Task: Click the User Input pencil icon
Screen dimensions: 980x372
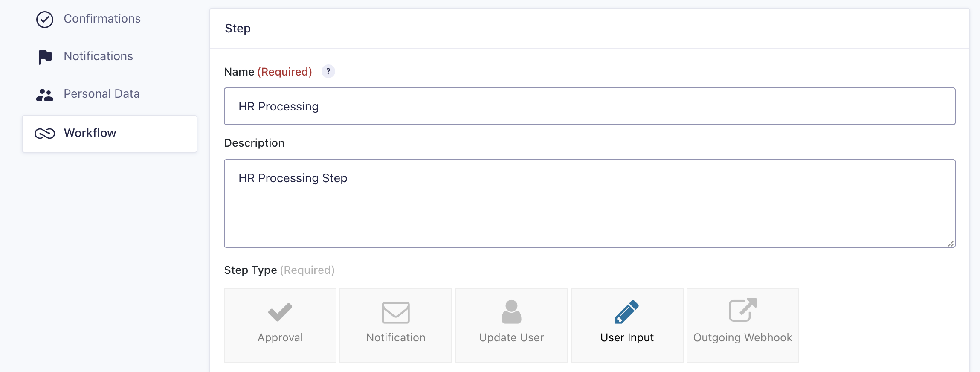Action: click(x=627, y=312)
